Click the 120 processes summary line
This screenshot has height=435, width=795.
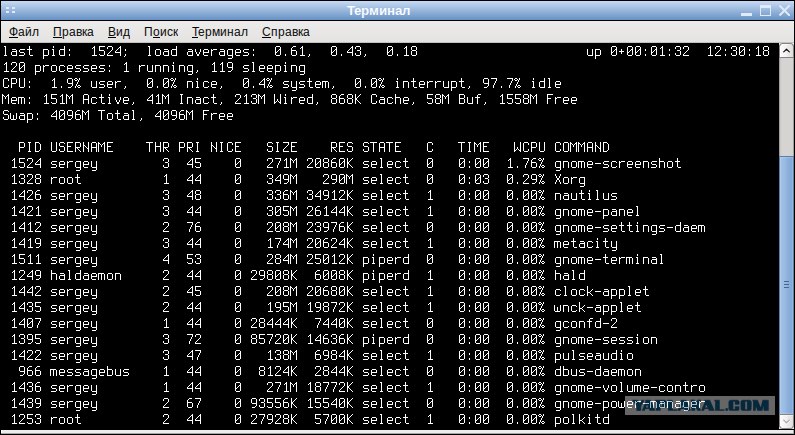pos(154,68)
